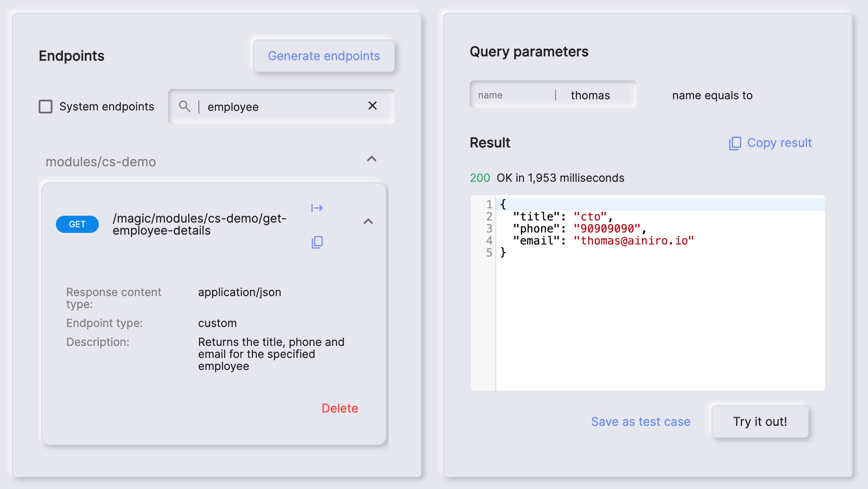Image resolution: width=868 pixels, height=489 pixels.
Task: Click the 200 OK status text
Action: (x=480, y=177)
